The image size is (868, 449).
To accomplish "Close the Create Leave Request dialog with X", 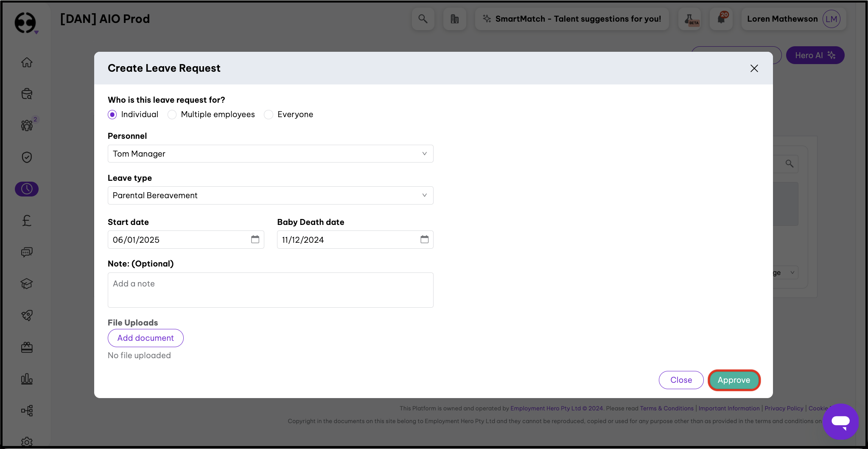I will click(754, 68).
